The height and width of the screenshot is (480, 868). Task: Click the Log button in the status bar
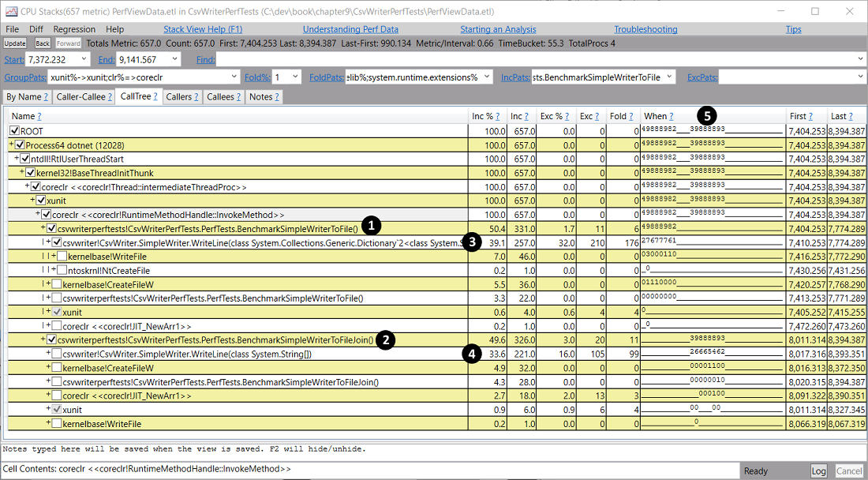click(819, 470)
